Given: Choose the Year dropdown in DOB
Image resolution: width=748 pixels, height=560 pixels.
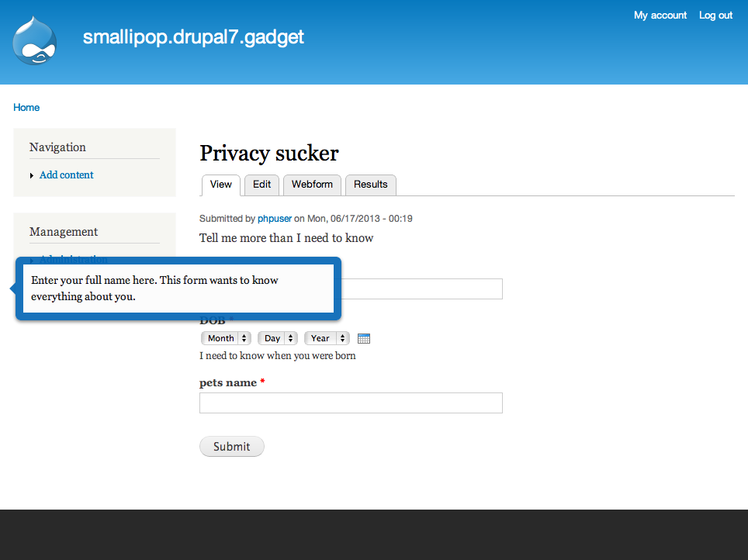Looking at the screenshot, I should coord(326,338).
